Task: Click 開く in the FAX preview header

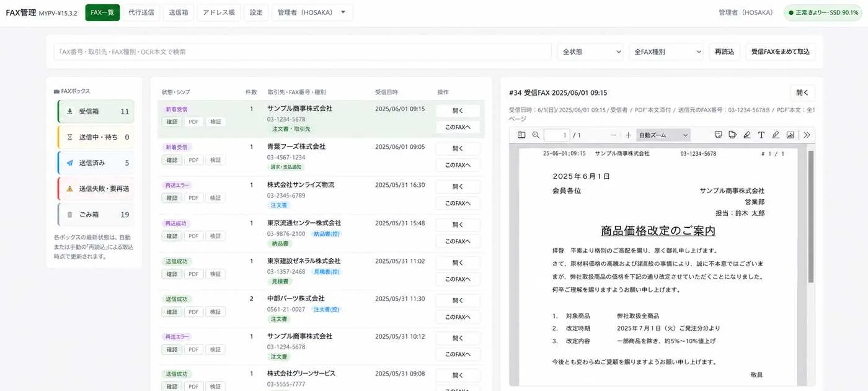Action: pyautogui.click(x=802, y=92)
